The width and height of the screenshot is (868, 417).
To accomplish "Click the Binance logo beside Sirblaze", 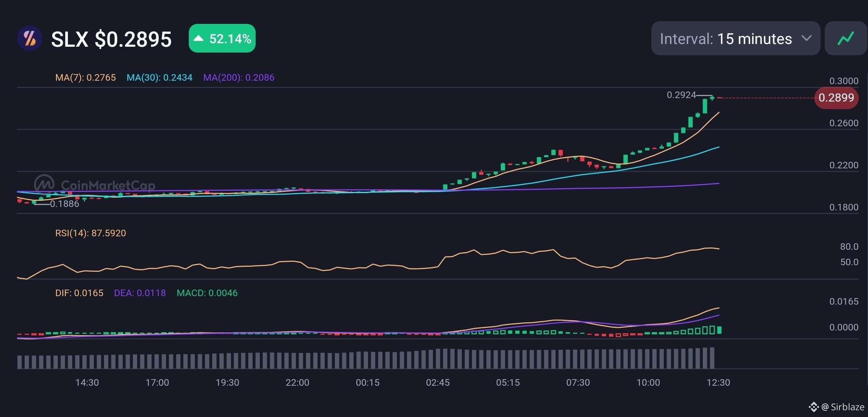I will (814, 407).
